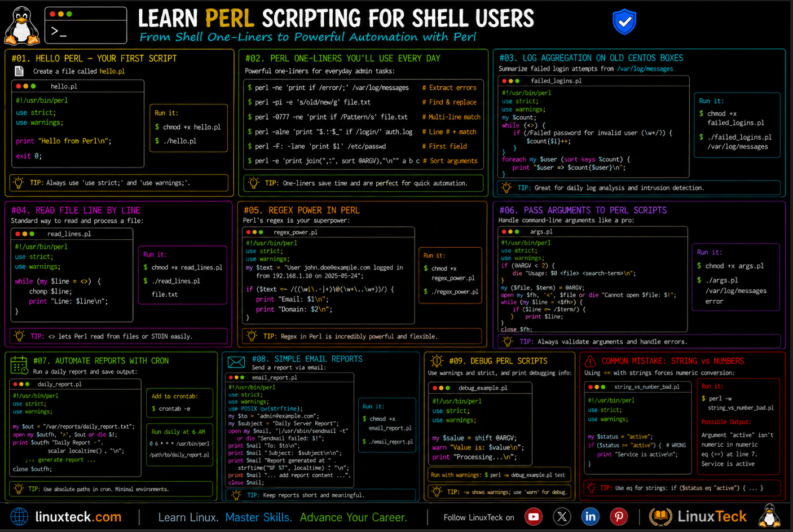Screen dimensions: 793x532
Task: Click the lightbulb beside '-w shows warnings' tip
Action: coord(437,492)
